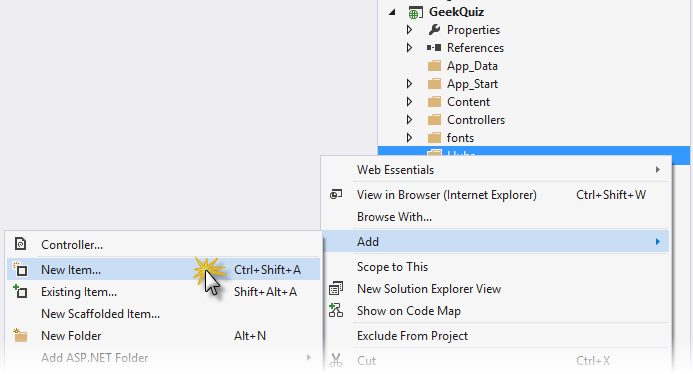The width and height of the screenshot is (693, 374).
Task: Expand the References node
Action: click(409, 47)
